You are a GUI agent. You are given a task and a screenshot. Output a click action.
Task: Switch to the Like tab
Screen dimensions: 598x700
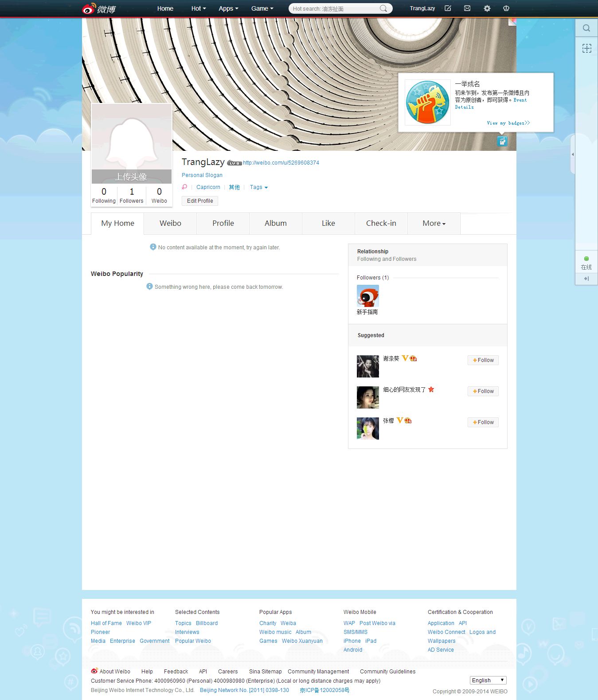coord(328,224)
